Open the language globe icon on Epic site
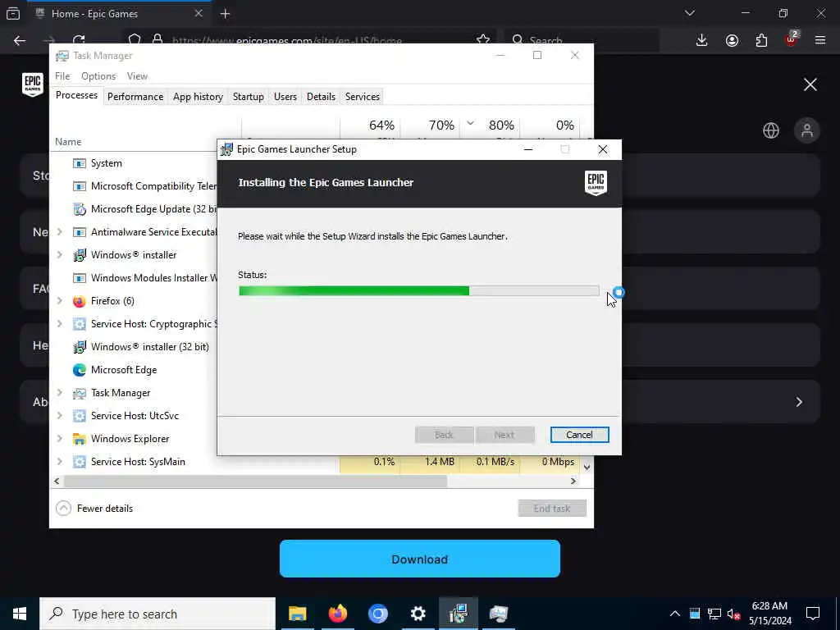Viewport: 840px width, 630px height. (x=771, y=130)
